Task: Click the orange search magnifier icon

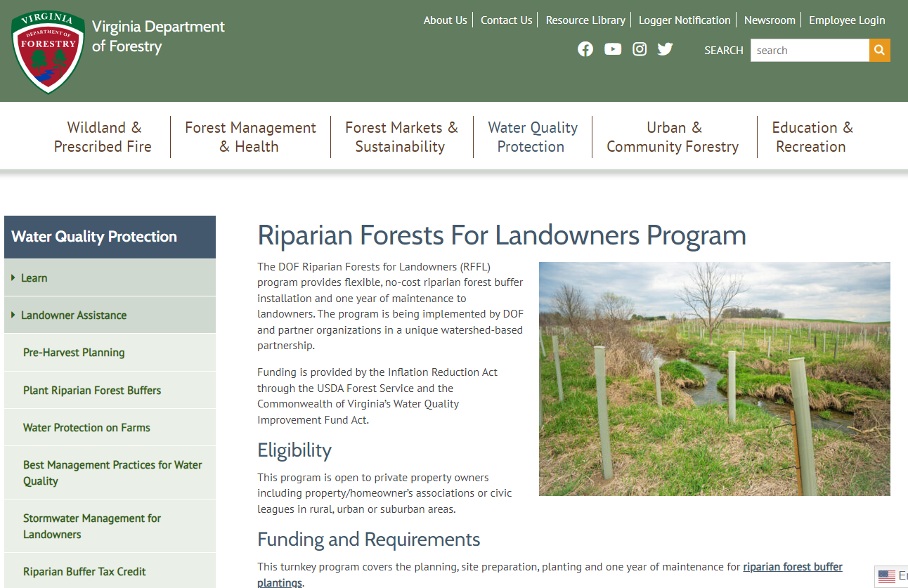Action: (x=879, y=50)
